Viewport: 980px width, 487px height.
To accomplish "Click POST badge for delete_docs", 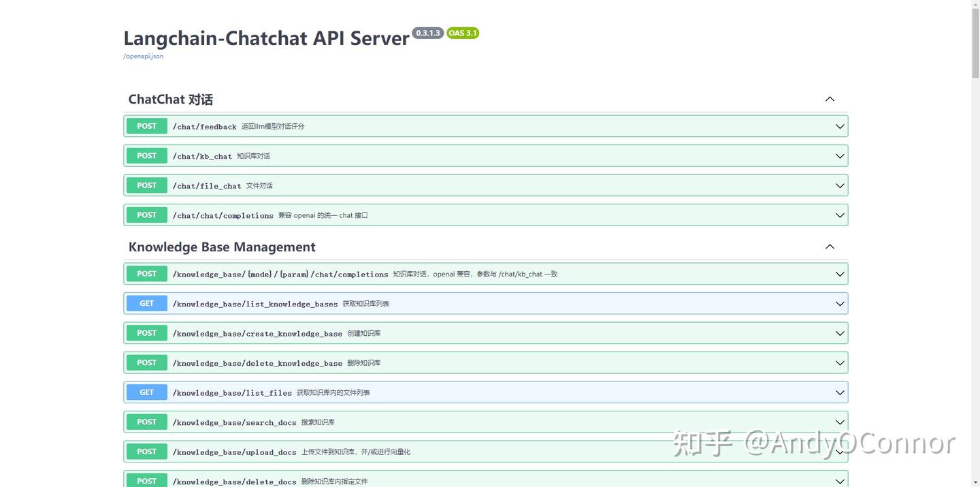I will click(x=147, y=481).
